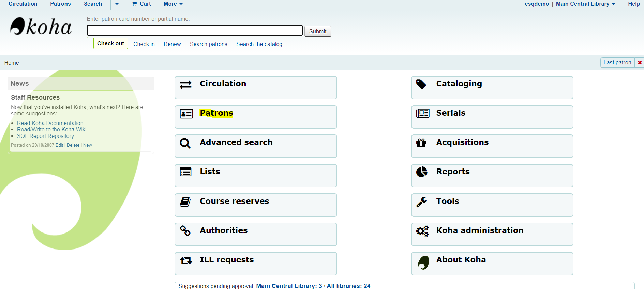This screenshot has height=289, width=644.
Task: Open Patrons in the top menu
Action: point(60,4)
